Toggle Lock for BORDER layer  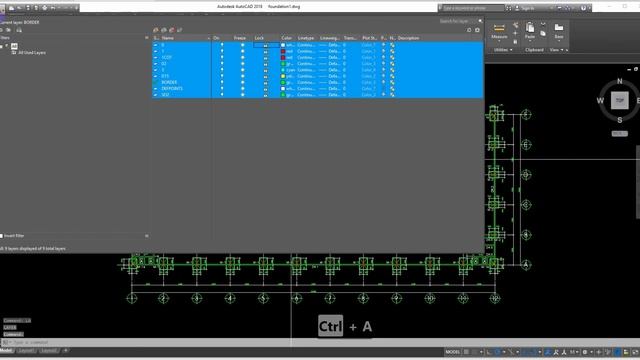(266, 82)
